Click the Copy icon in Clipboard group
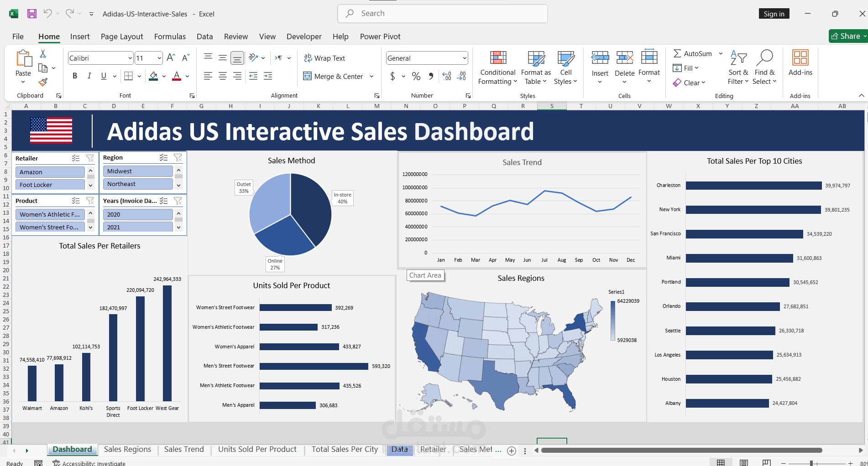This screenshot has width=868, height=466. pyautogui.click(x=43, y=68)
